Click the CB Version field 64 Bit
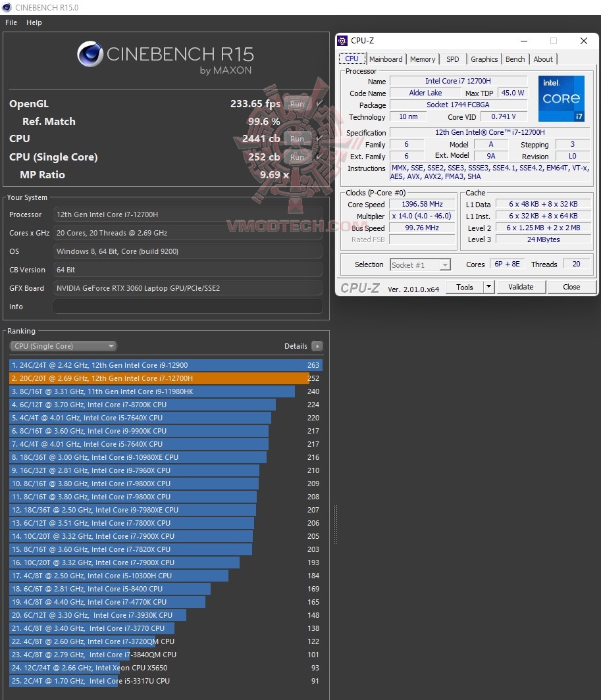The image size is (601, 700). (188, 270)
